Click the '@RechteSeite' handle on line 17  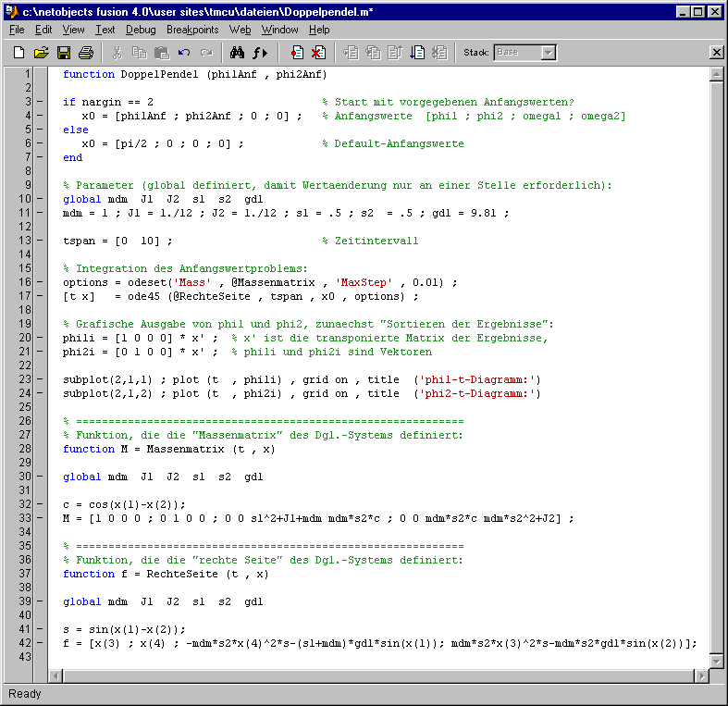click(x=212, y=296)
